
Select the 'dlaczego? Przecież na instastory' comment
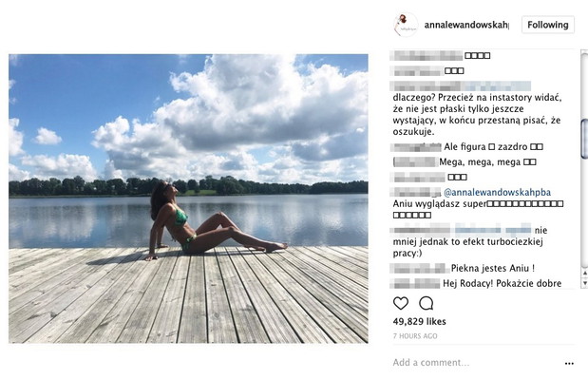[x=477, y=114]
